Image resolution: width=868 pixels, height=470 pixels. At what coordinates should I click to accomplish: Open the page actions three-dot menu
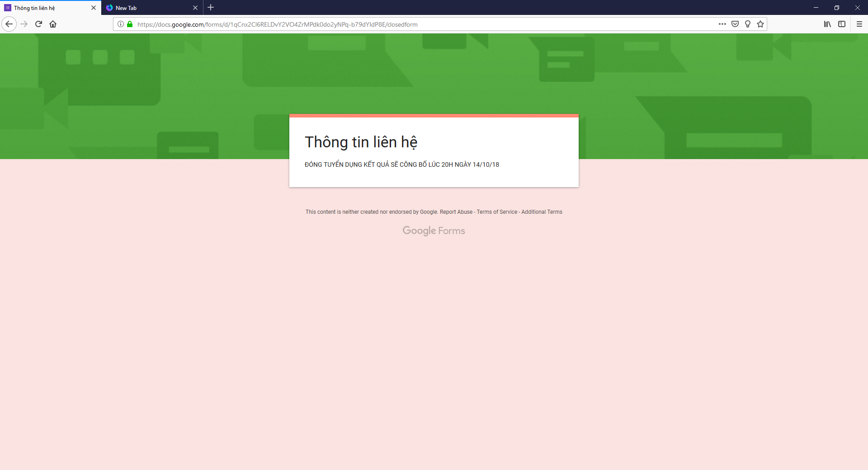tap(722, 24)
